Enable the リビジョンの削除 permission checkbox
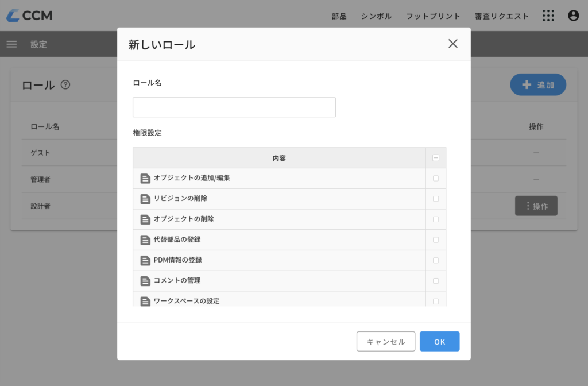 click(437, 198)
